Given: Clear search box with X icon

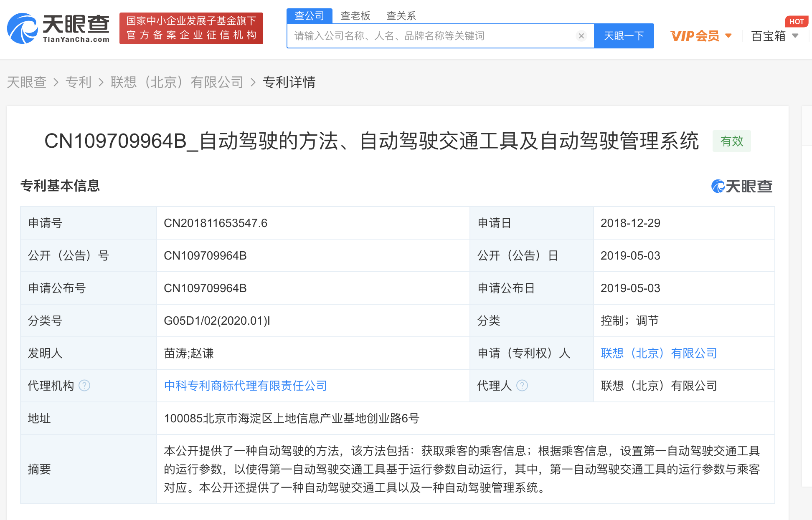Looking at the screenshot, I should point(581,36).
